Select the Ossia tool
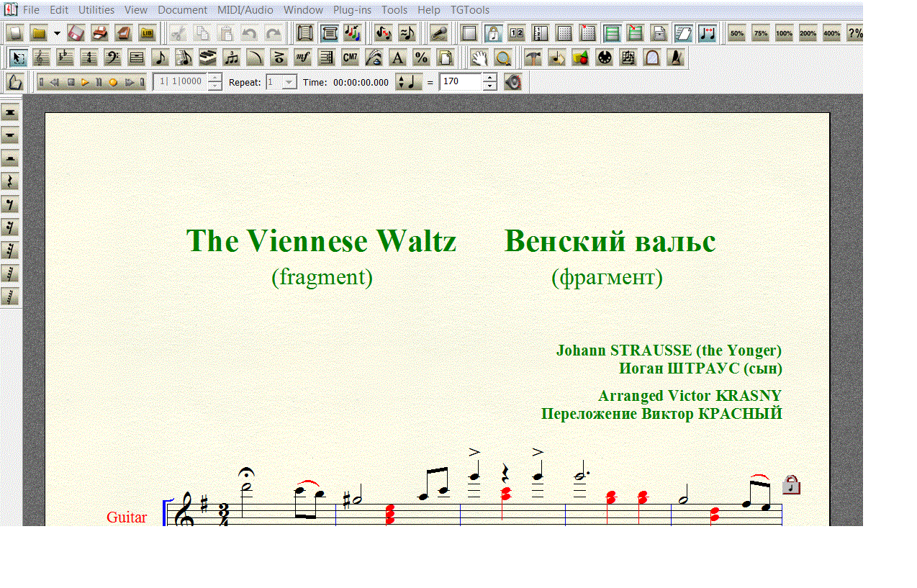This screenshot has height=588, width=917. [x=628, y=58]
